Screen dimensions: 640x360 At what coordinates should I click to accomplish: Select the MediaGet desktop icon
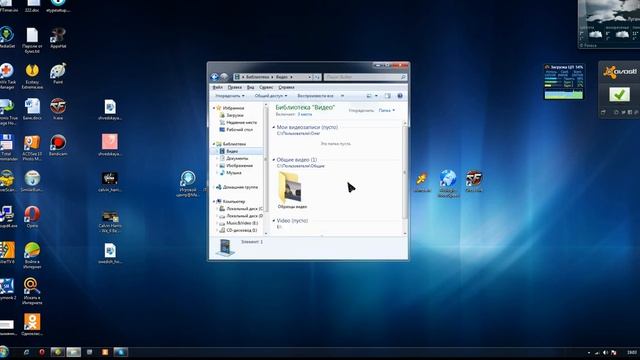pos(7,38)
